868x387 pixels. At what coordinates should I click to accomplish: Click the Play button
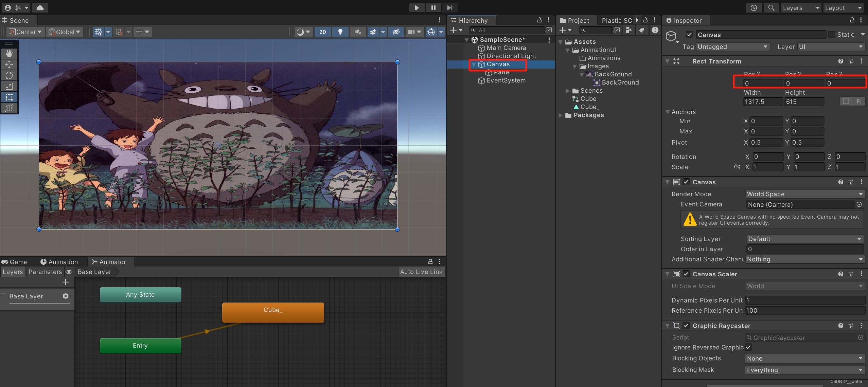tap(417, 7)
